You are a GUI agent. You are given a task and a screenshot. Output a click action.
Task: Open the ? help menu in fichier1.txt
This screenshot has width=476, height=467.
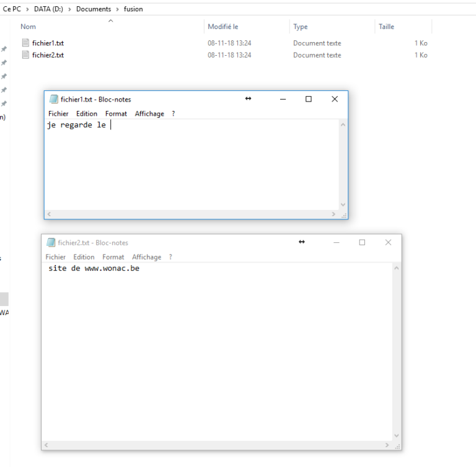tap(174, 114)
